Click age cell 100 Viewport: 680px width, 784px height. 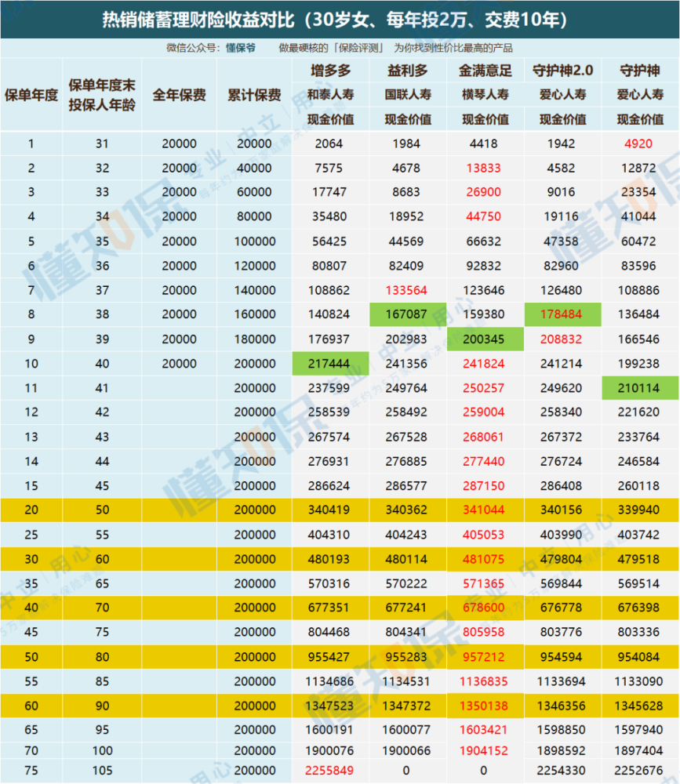pyautogui.click(x=102, y=751)
